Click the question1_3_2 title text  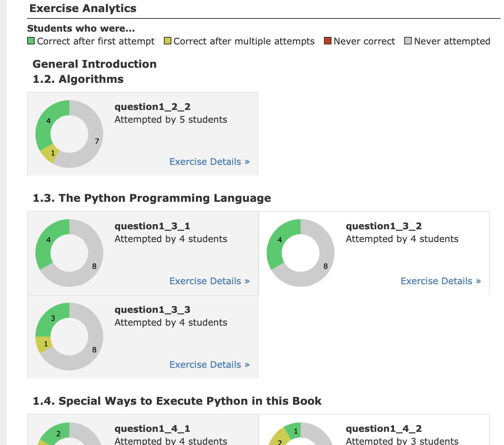pyautogui.click(x=383, y=226)
